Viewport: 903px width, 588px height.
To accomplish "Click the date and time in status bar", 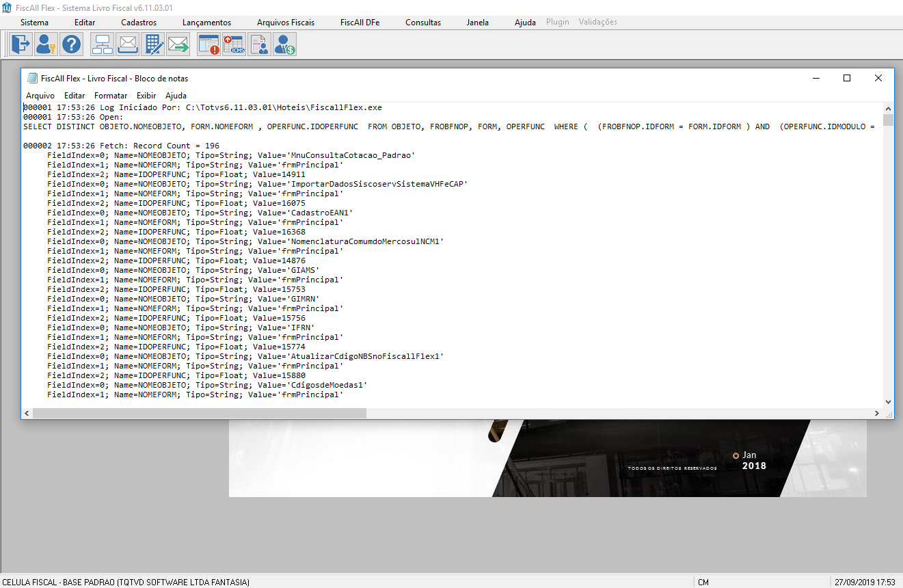I will (865, 582).
